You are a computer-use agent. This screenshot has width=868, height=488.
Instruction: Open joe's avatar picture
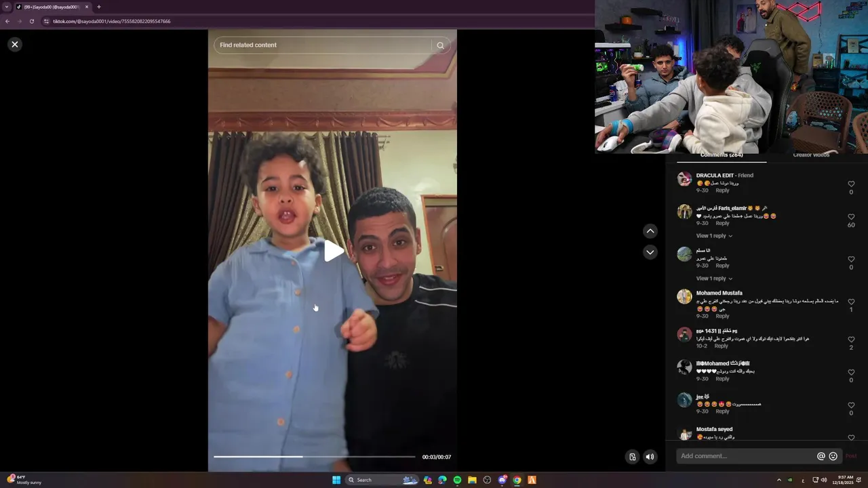click(x=684, y=401)
